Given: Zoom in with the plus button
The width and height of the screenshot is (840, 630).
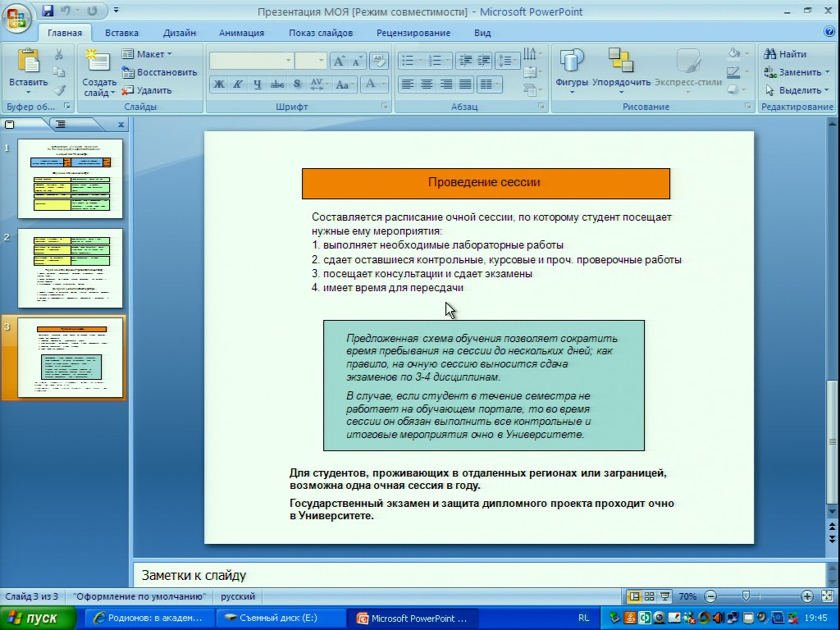Looking at the screenshot, I should click(807, 596).
